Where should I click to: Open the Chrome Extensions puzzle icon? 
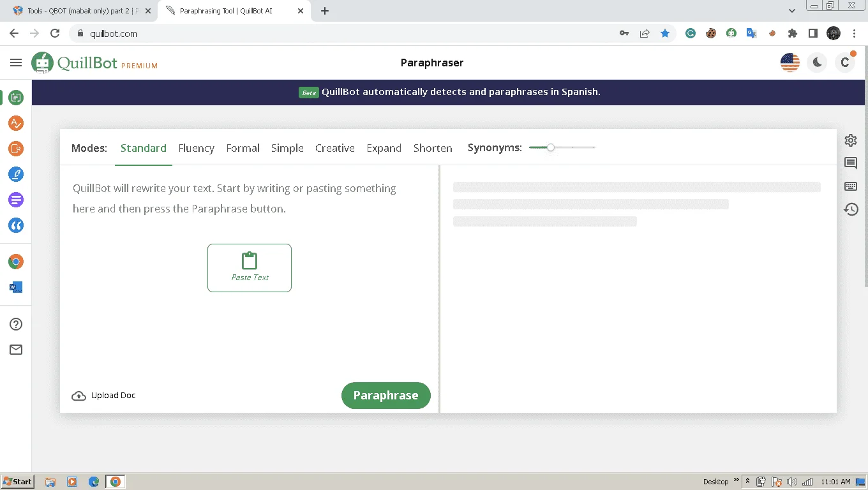click(x=793, y=33)
